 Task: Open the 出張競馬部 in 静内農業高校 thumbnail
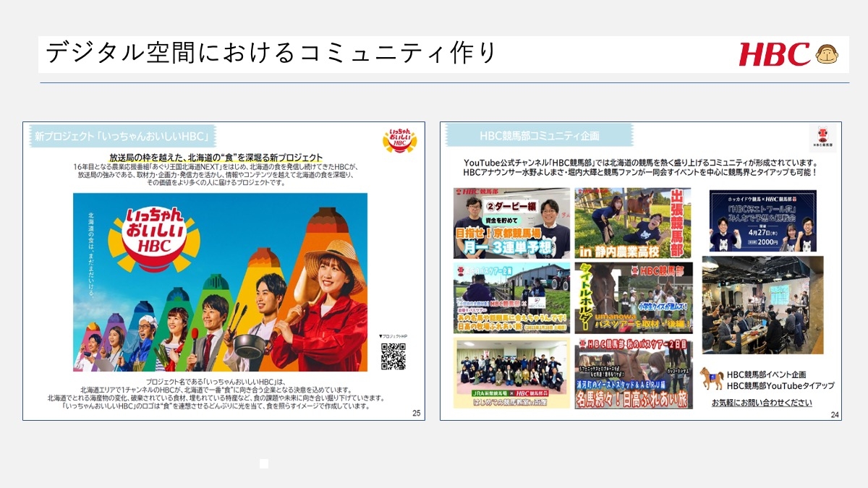click(633, 223)
